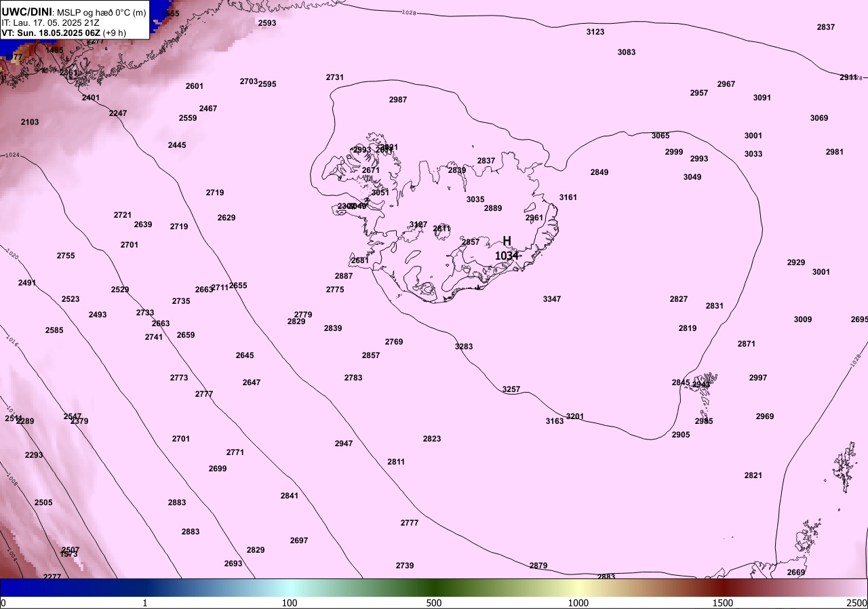868x609 pixels.
Task: Click the height value 2739
Action: 405,566
